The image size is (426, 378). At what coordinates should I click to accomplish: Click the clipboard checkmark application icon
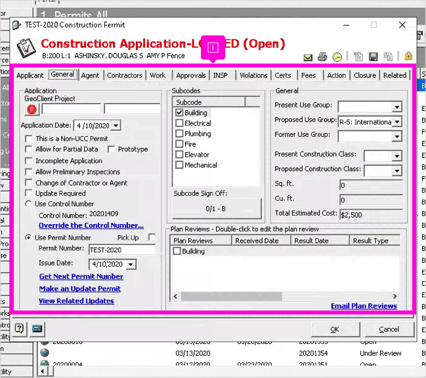(x=26, y=48)
